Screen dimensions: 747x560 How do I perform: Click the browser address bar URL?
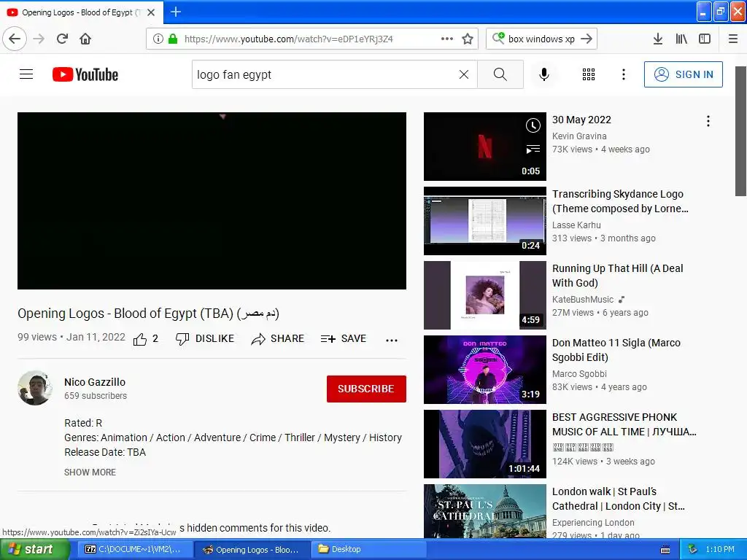click(289, 39)
